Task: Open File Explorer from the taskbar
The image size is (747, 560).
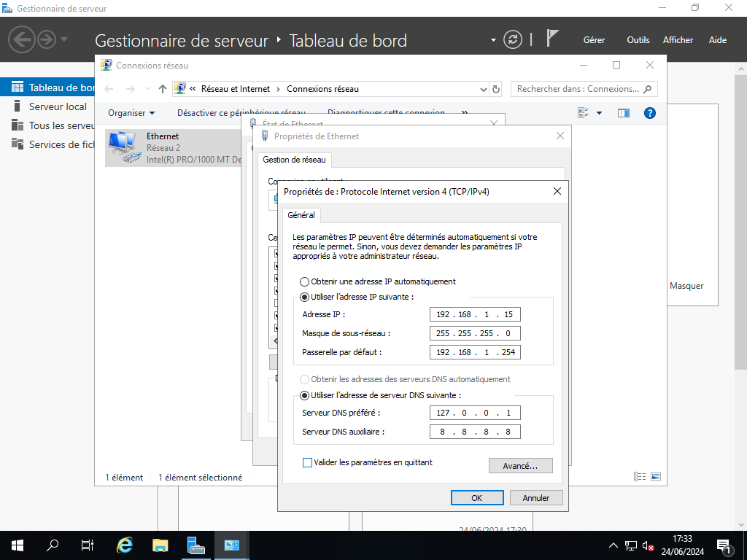Action: click(160, 545)
